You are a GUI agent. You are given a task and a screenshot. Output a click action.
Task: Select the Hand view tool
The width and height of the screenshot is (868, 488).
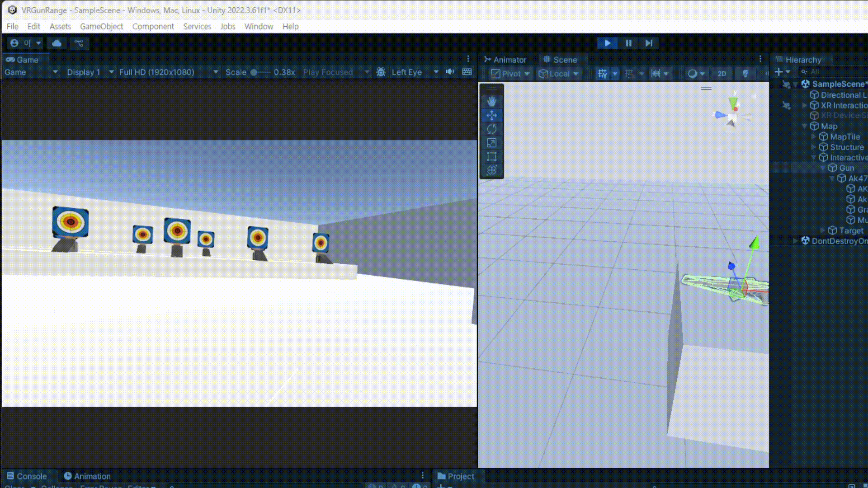pos(491,102)
